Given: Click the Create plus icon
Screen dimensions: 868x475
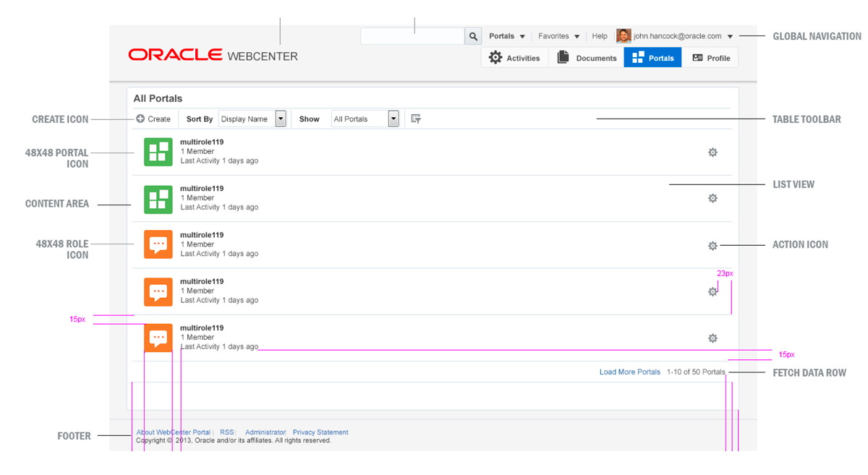Looking at the screenshot, I should [x=140, y=119].
